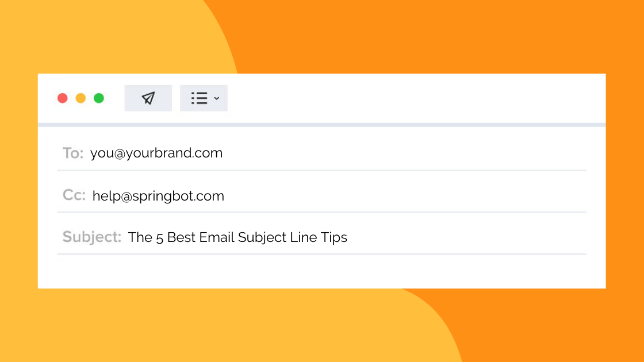Click the "To:" field label

73,153
